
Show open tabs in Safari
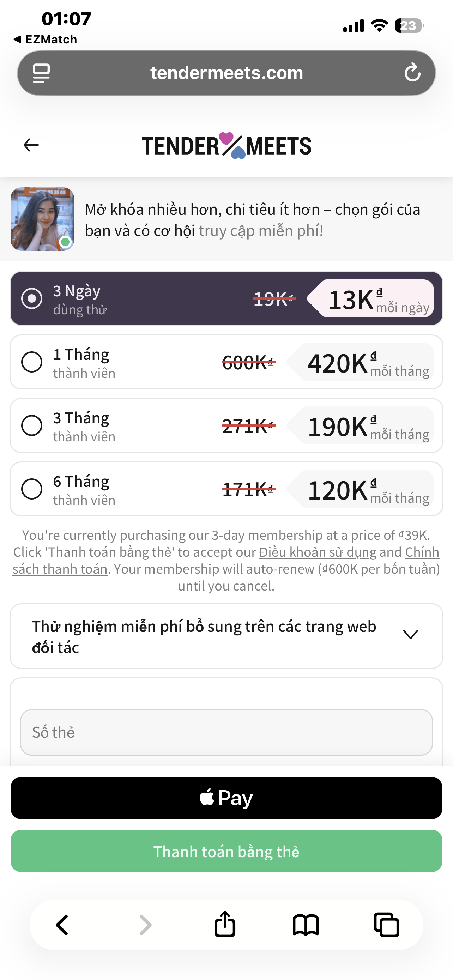tap(386, 925)
